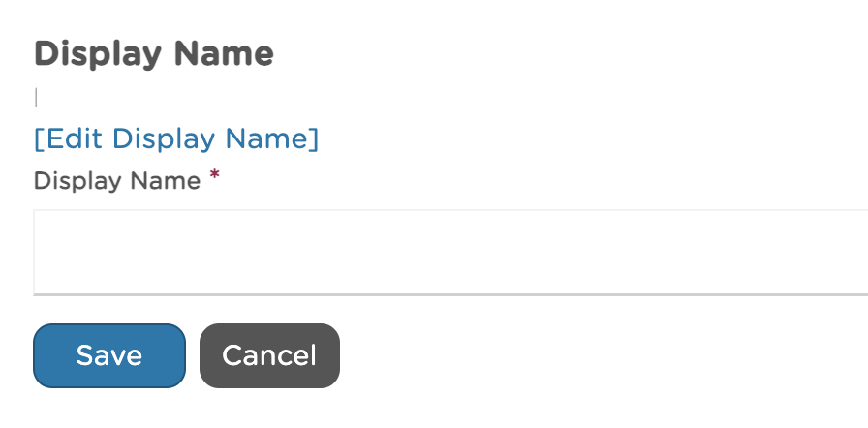Save the display name changes
This screenshot has height=428, width=868.
(x=109, y=355)
